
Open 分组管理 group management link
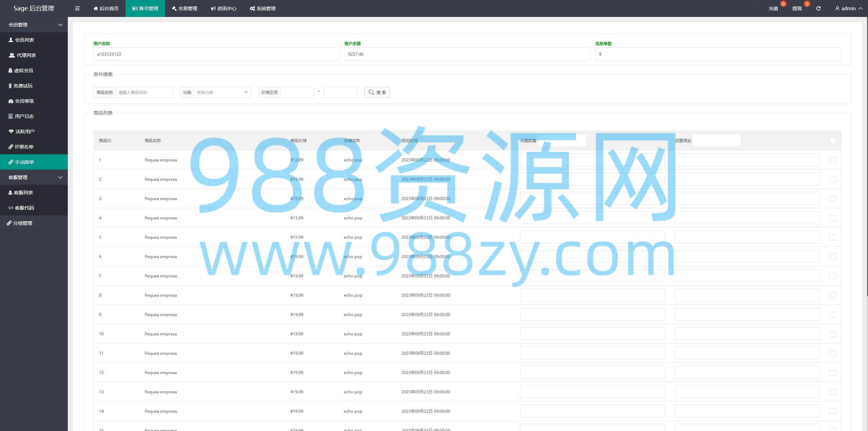pos(22,223)
